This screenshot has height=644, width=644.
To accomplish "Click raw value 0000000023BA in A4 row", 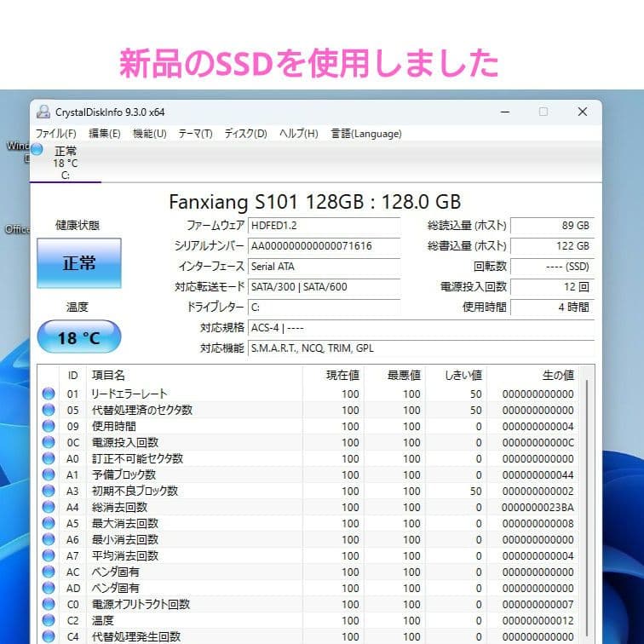I will click(x=538, y=507).
